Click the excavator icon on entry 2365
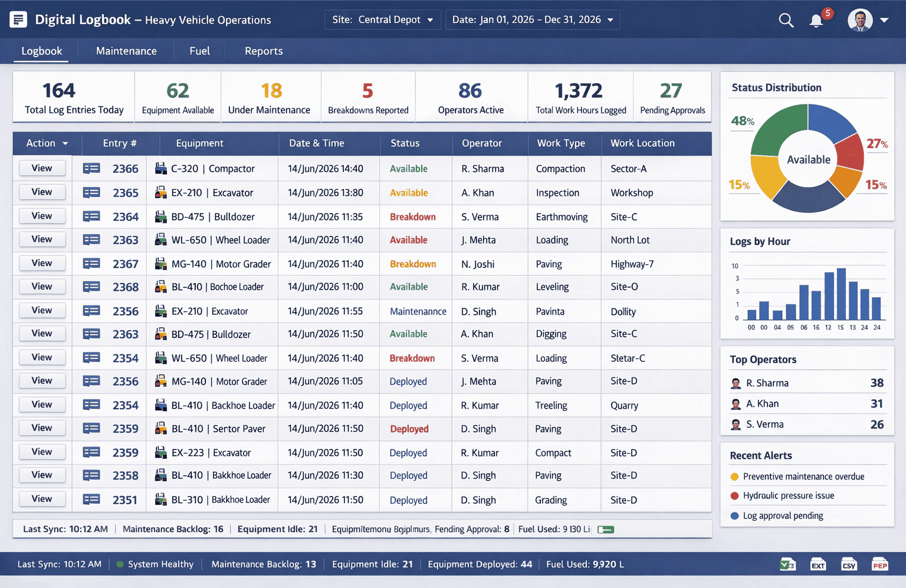Viewport: 906px width, 588px height. pos(160,192)
